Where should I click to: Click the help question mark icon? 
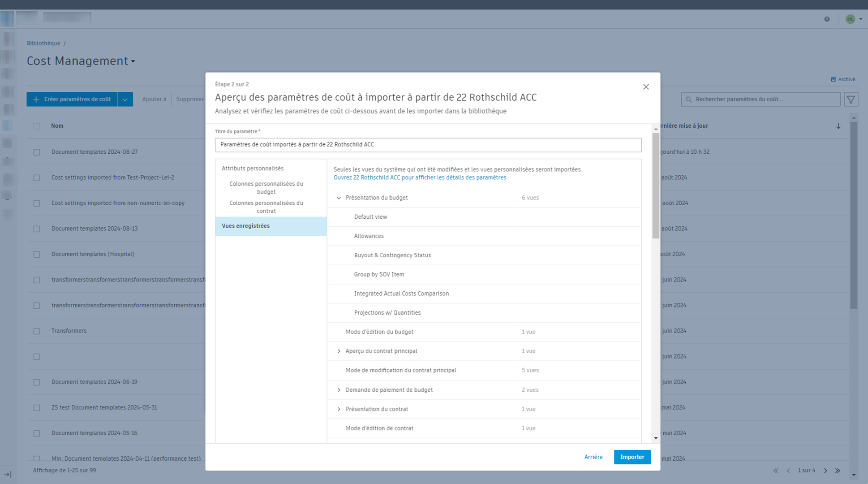[827, 19]
